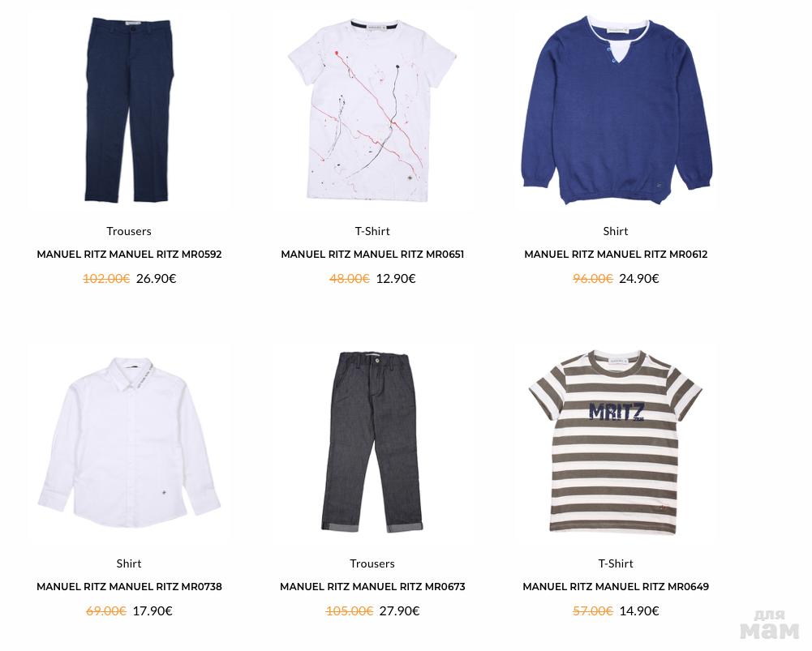The image size is (812, 651).
Task: Select the 17.90€ sale price
Action: [153, 610]
